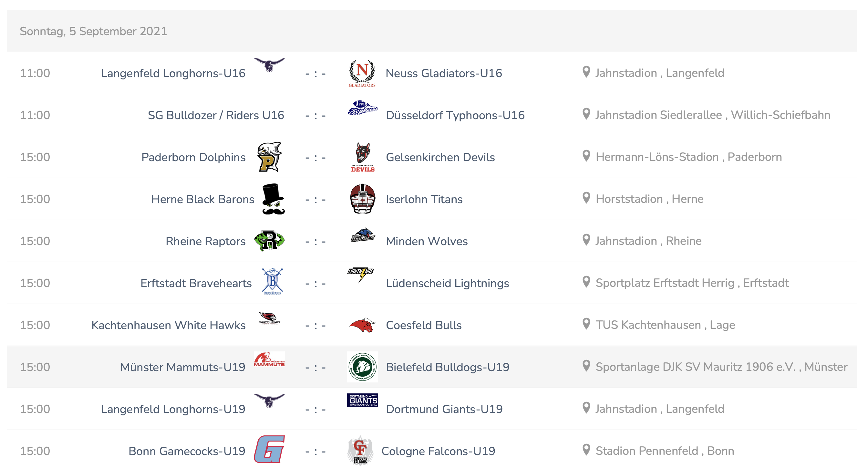Open the Minden Wolves team link
868x469 pixels.
[427, 241]
